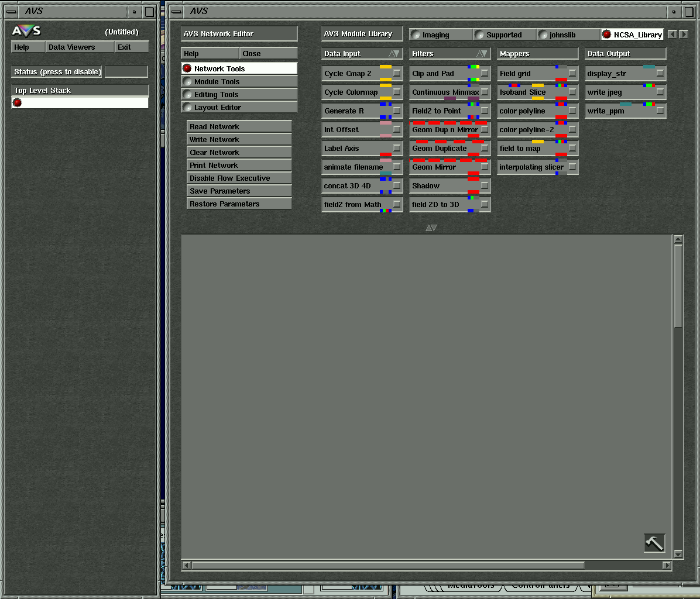Screen dimensions: 700x599
Task: Click the small square on field to map module
Action: point(572,148)
